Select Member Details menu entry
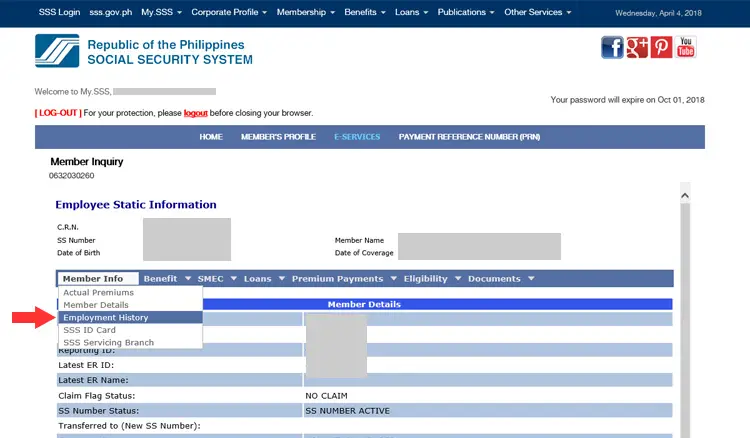This screenshot has width=750, height=438. 130,305
